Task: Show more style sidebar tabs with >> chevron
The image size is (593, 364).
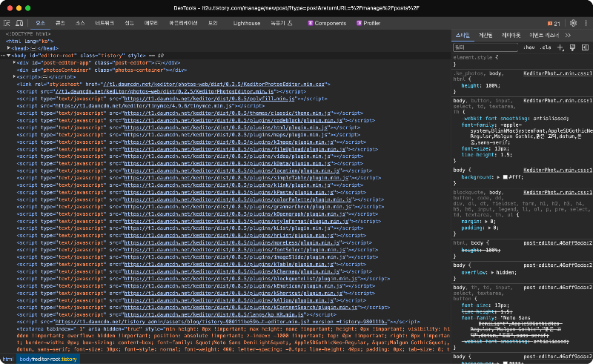Action: 568,35
